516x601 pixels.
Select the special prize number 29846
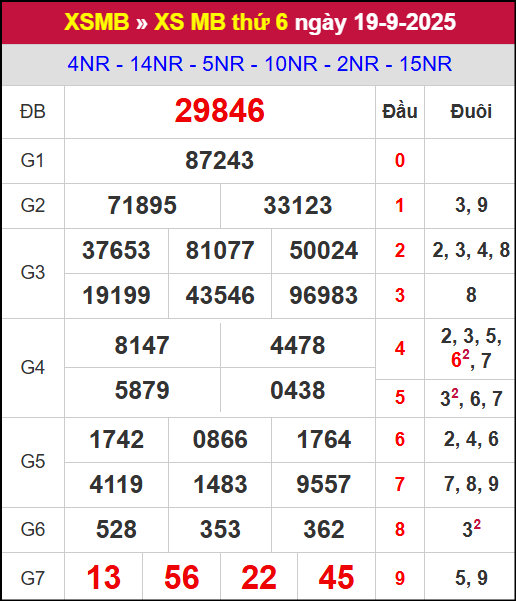(220, 111)
